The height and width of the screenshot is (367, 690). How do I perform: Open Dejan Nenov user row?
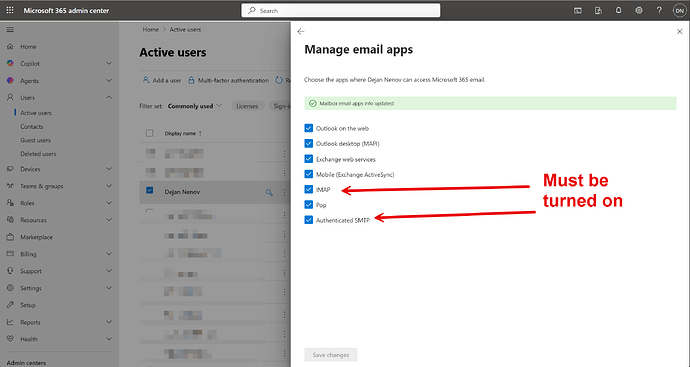(x=182, y=192)
